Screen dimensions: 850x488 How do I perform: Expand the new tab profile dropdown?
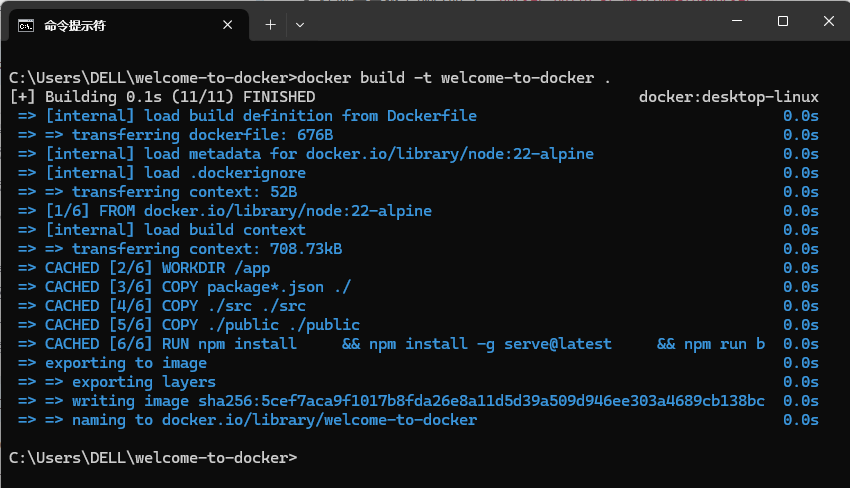click(300, 25)
